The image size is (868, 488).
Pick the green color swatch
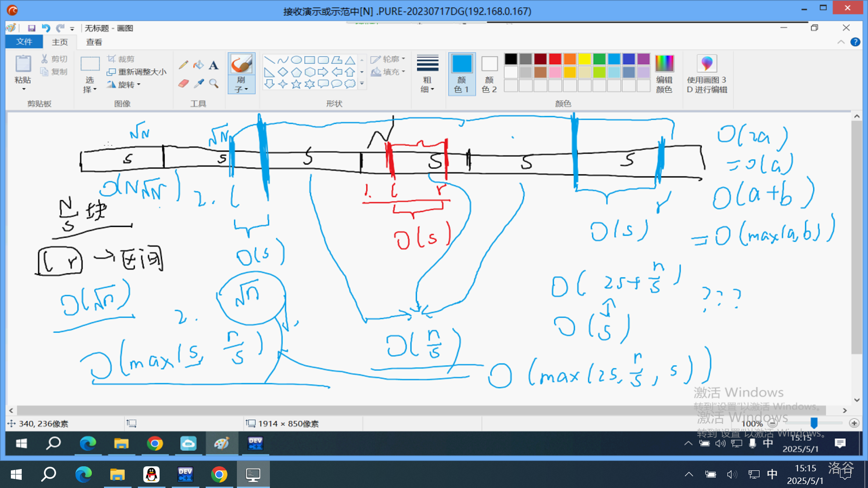(599, 59)
